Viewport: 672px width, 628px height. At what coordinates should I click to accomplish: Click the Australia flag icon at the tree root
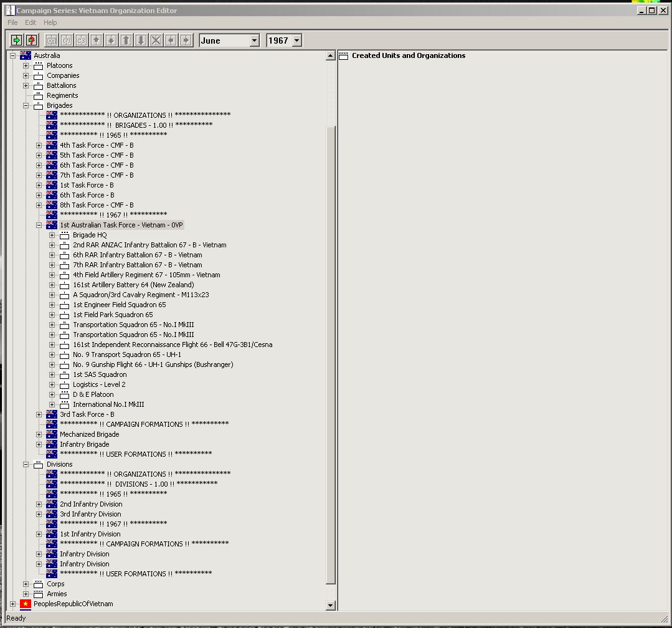coord(26,55)
